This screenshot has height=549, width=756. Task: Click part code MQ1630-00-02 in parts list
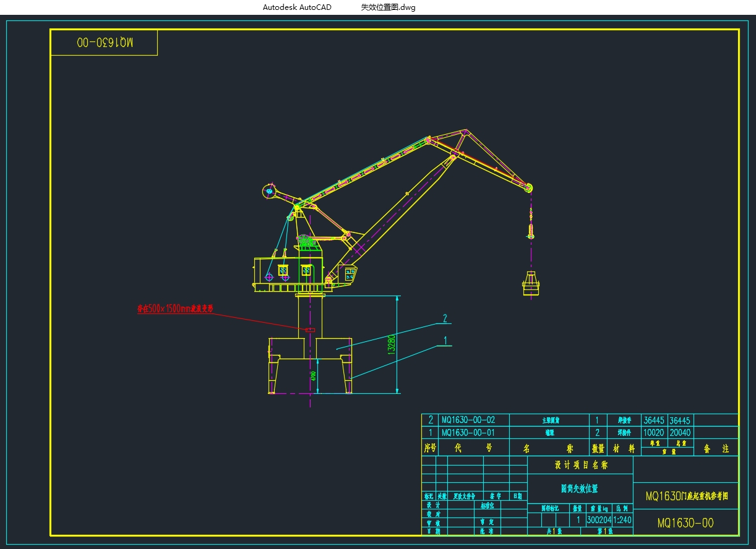point(468,420)
